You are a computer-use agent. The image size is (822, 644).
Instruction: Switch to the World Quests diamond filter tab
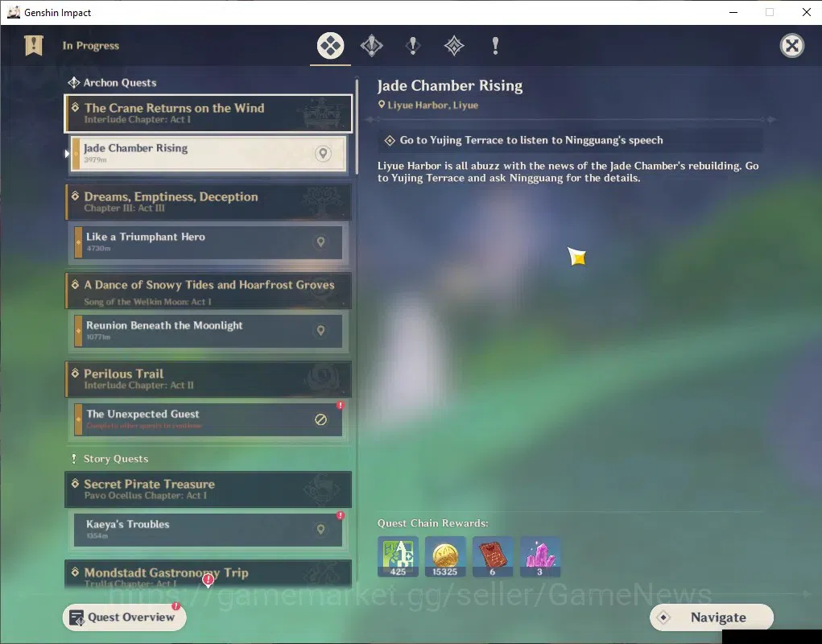[x=454, y=46]
